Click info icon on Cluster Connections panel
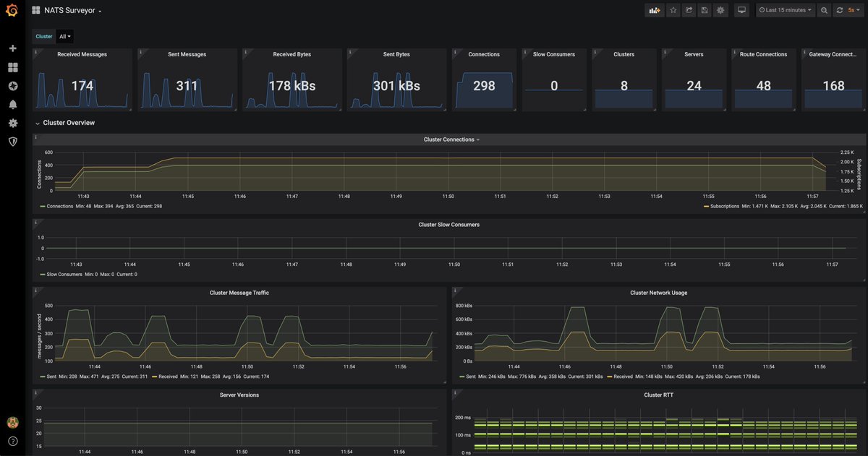 (35, 137)
